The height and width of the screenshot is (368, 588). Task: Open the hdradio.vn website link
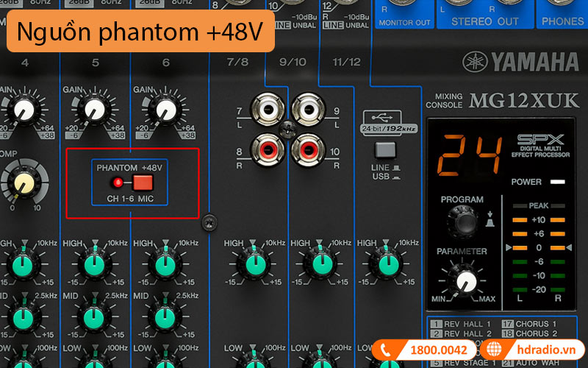[546, 350]
